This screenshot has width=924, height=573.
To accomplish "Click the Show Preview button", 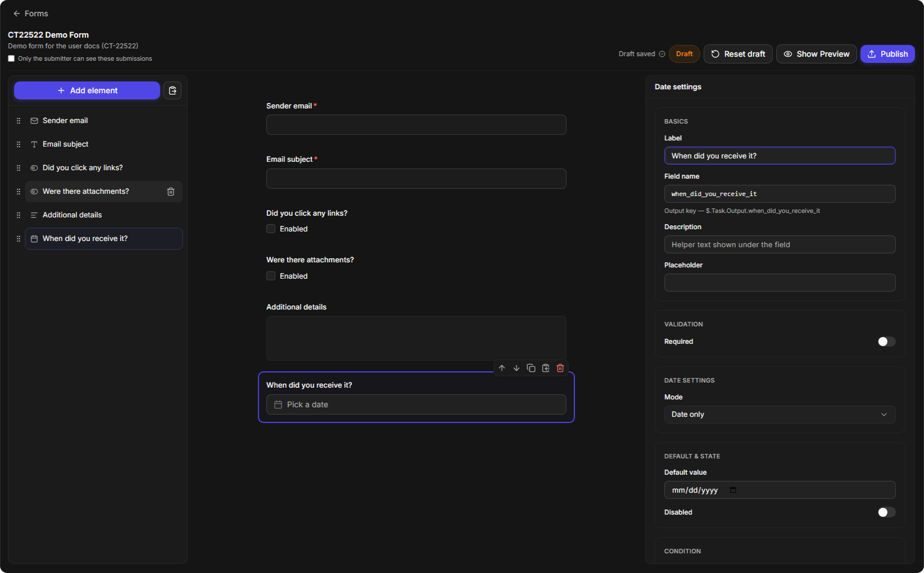I will (x=817, y=54).
